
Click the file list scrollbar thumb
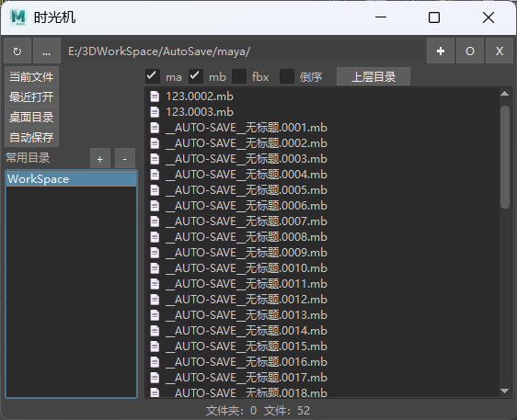coord(504,157)
